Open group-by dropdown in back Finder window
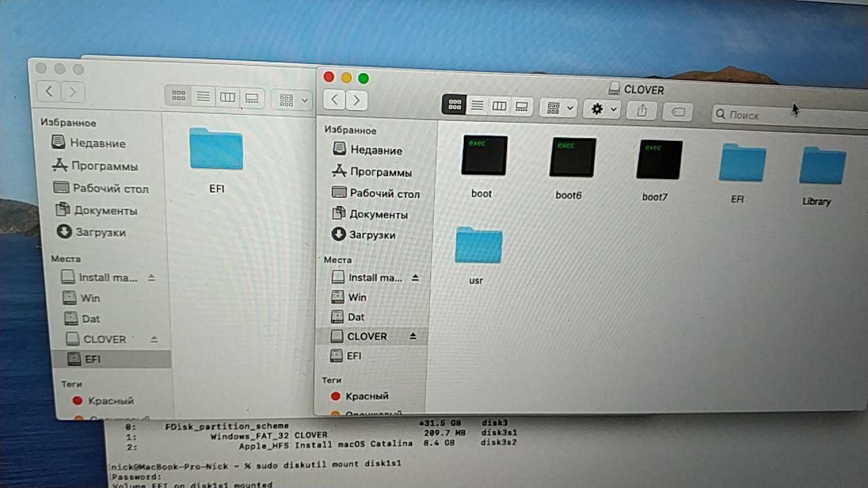The height and width of the screenshot is (488, 868). (292, 100)
